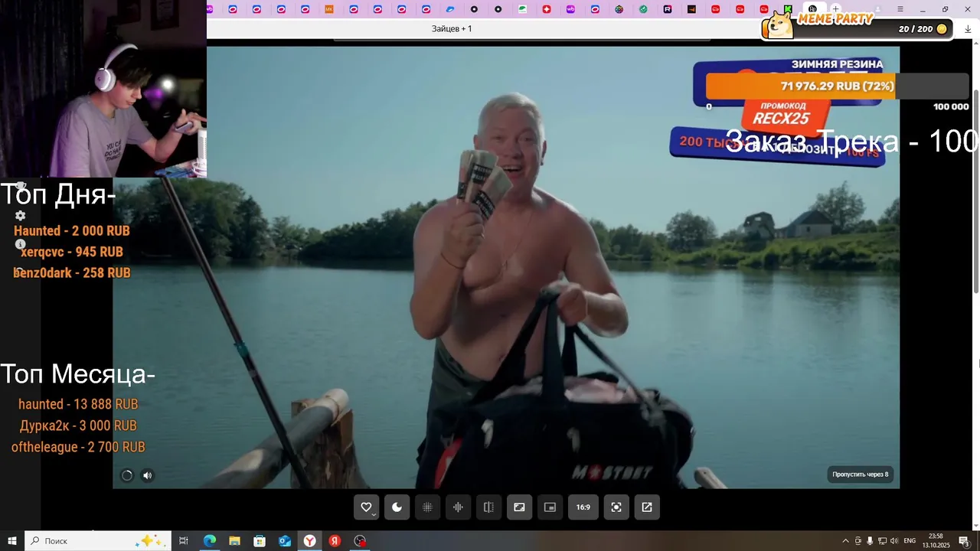Click the 'Топ Месяца-' heading

tap(78, 373)
